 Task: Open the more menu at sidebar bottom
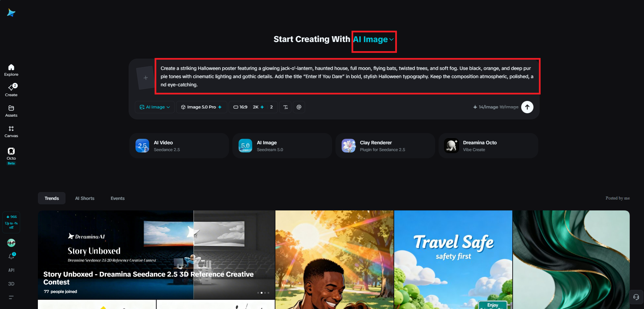coord(11,297)
